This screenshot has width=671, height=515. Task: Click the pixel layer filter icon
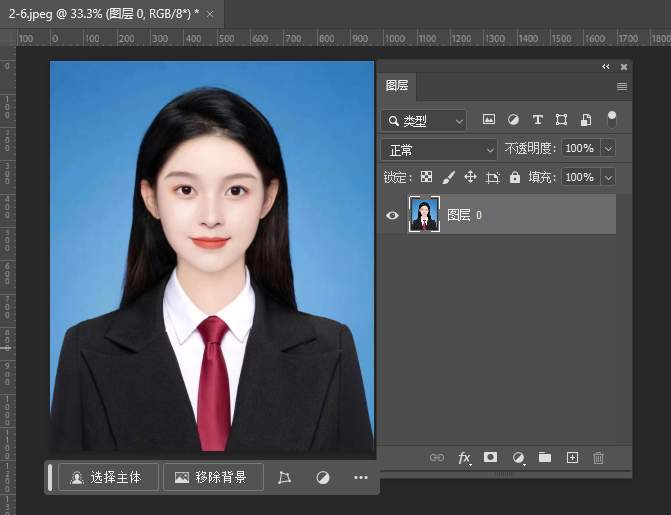489,119
